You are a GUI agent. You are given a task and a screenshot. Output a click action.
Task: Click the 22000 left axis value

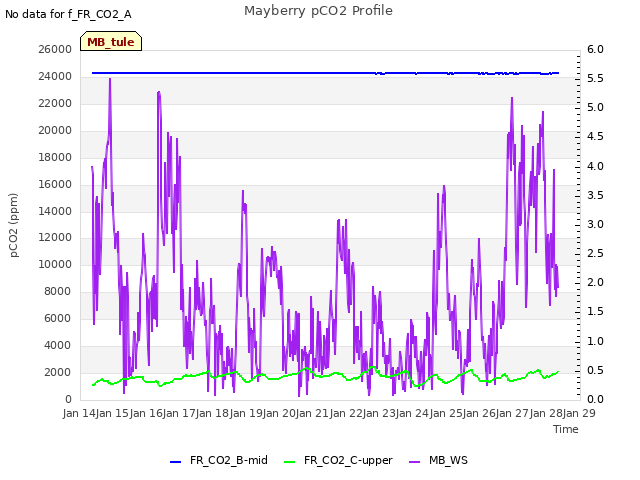(x=55, y=103)
